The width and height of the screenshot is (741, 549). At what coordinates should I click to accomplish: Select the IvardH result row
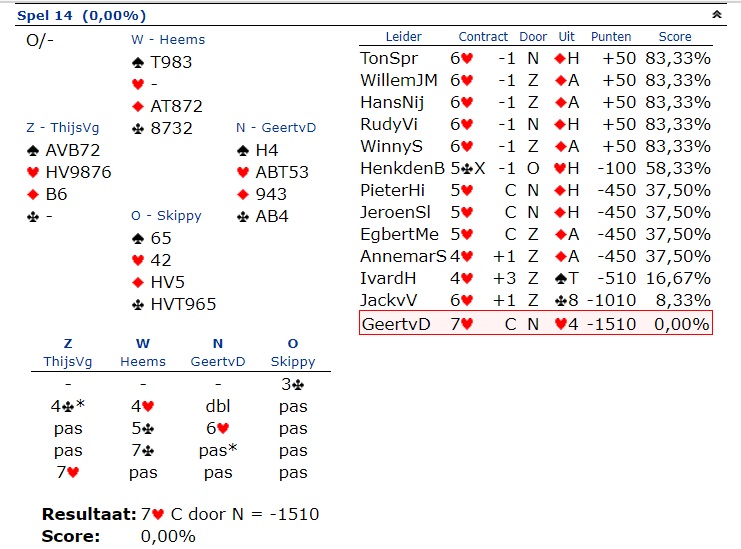coord(535,278)
